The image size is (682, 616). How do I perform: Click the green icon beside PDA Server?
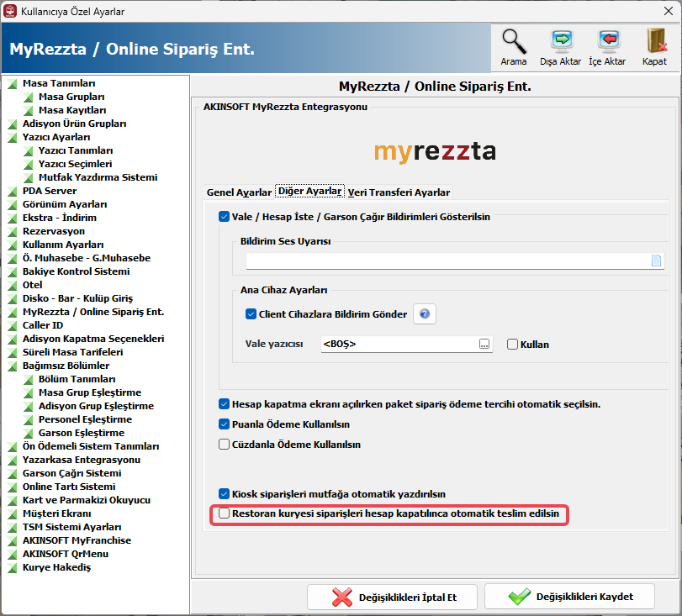[x=12, y=192]
